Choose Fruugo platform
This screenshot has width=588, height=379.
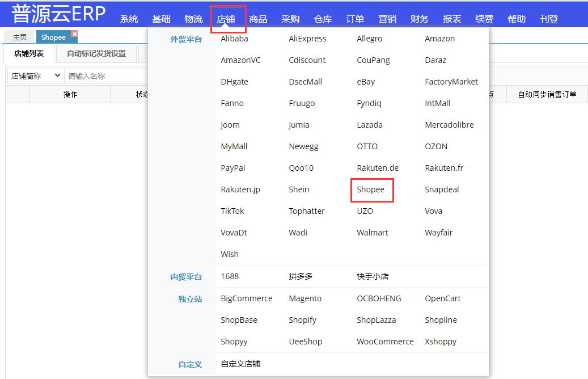[x=302, y=103]
